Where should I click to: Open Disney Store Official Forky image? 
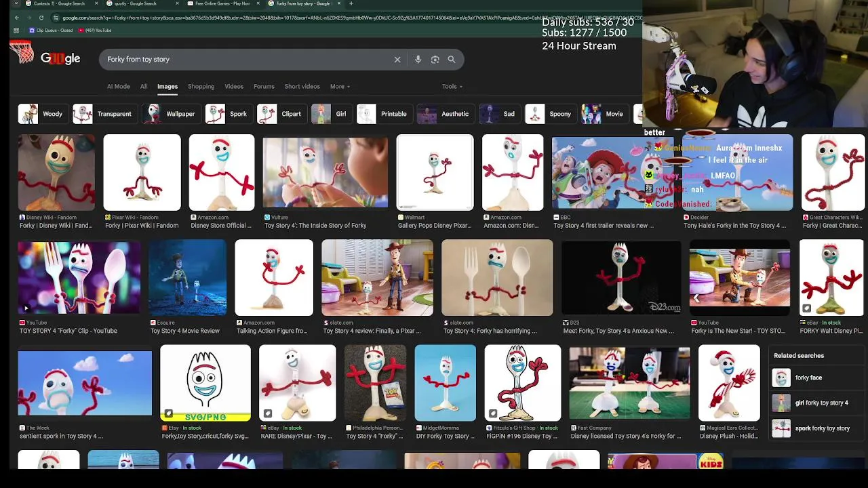point(222,172)
